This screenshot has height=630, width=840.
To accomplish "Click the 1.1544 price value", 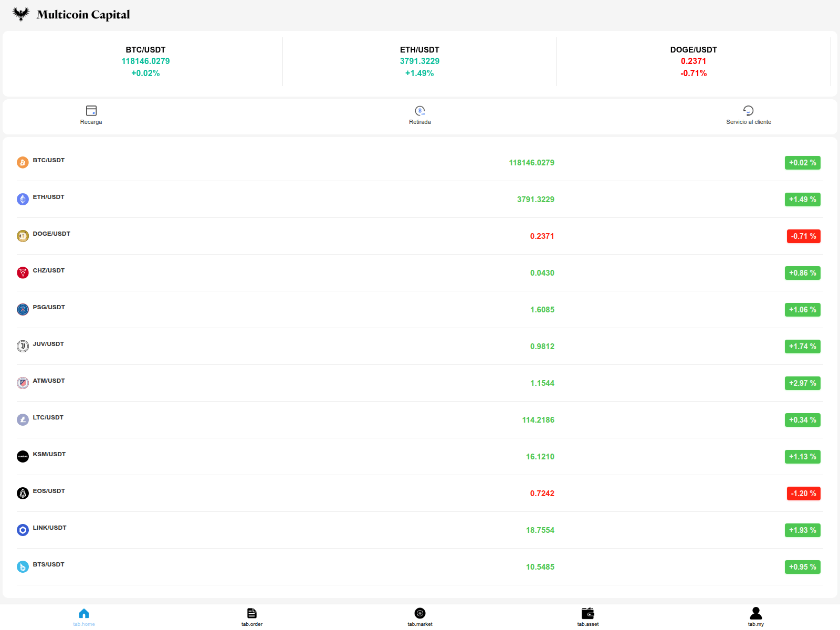I will pos(542,383).
